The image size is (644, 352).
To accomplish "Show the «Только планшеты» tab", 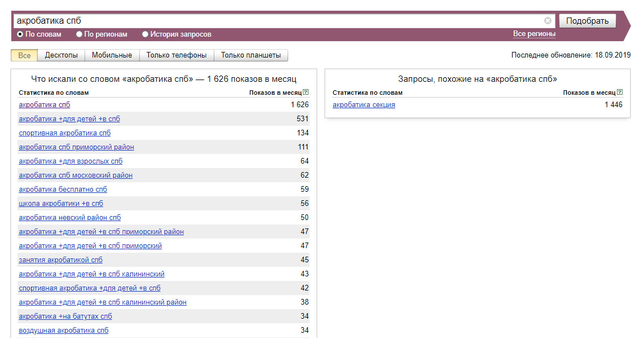I will [251, 55].
